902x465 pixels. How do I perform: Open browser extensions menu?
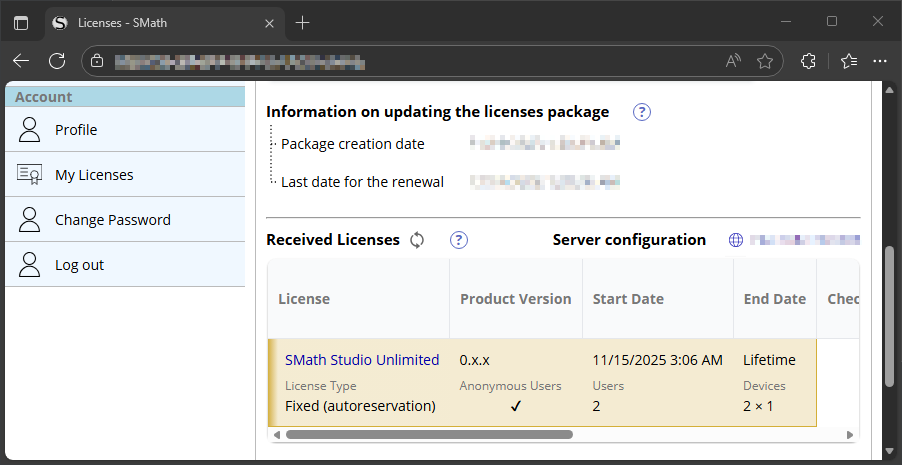point(808,60)
